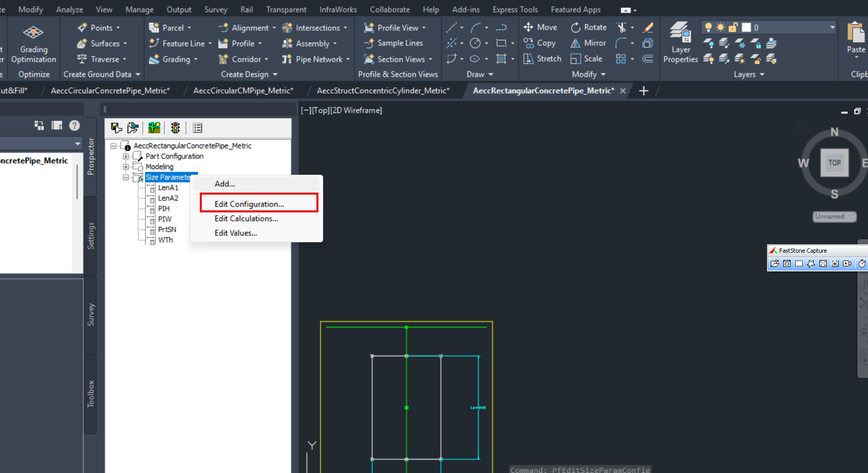Open the Toolbox toolspace tab
The image size is (868, 473).
91,394
